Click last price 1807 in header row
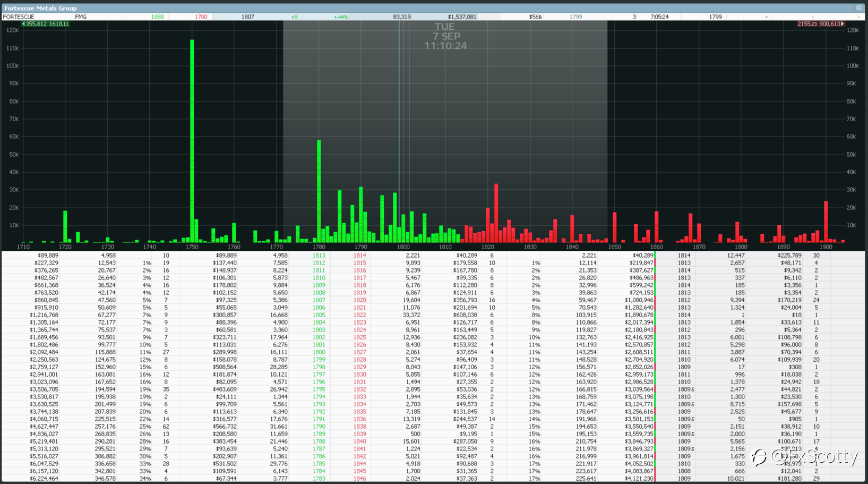Viewport: 868px width, 484px height. pyautogui.click(x=247, y=17)
